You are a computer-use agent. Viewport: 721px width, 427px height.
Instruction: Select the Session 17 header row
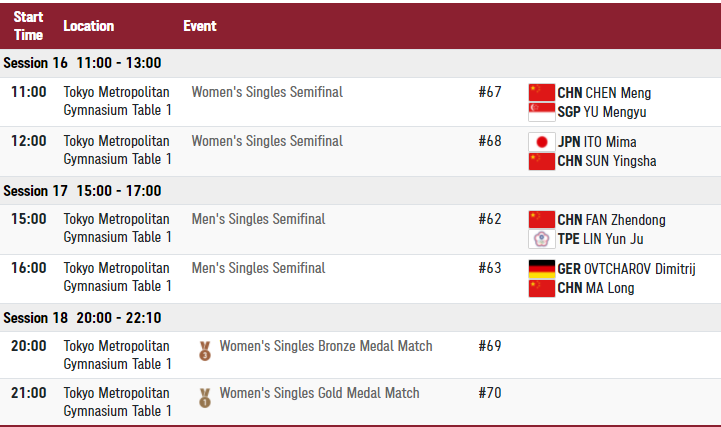pos(360,191)
